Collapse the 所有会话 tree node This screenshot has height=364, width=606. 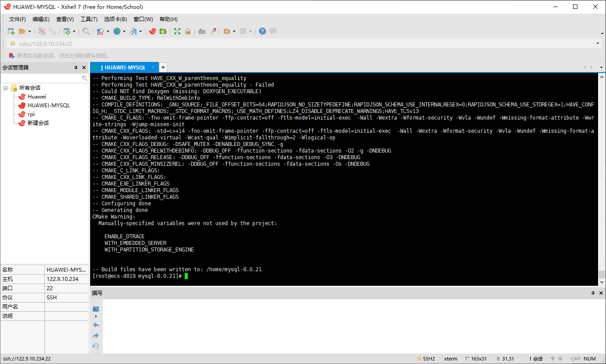6,88
